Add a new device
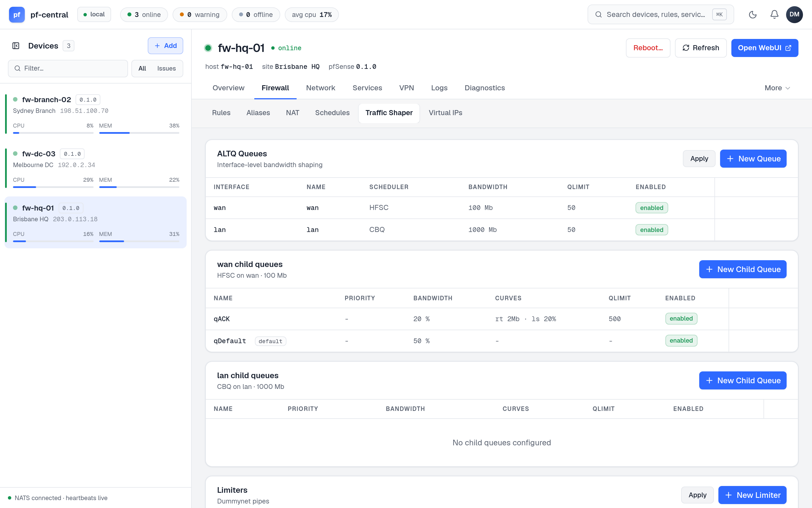Screen dimensions: 812x508 click(166, 46)
